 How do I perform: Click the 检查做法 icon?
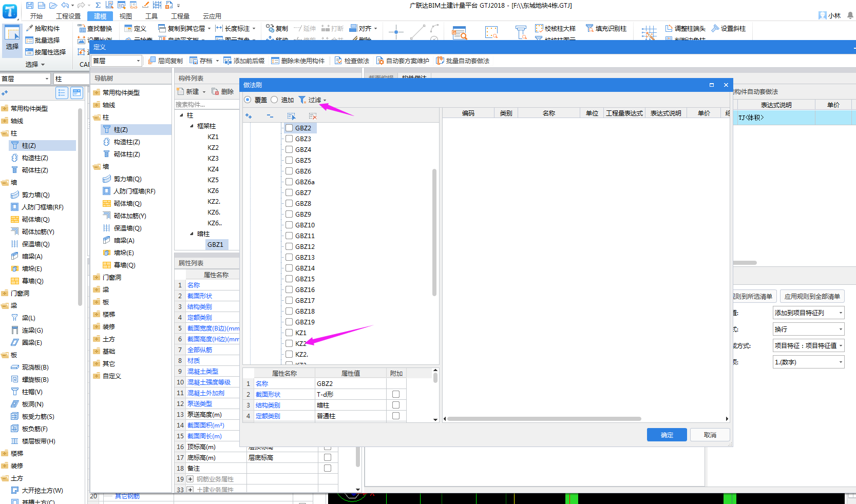click(x=338, y=61)
